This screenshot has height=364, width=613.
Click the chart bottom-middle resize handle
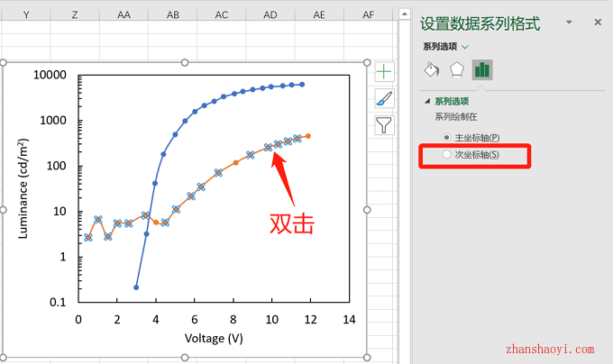pyautogui.click(x=185, y=358)
